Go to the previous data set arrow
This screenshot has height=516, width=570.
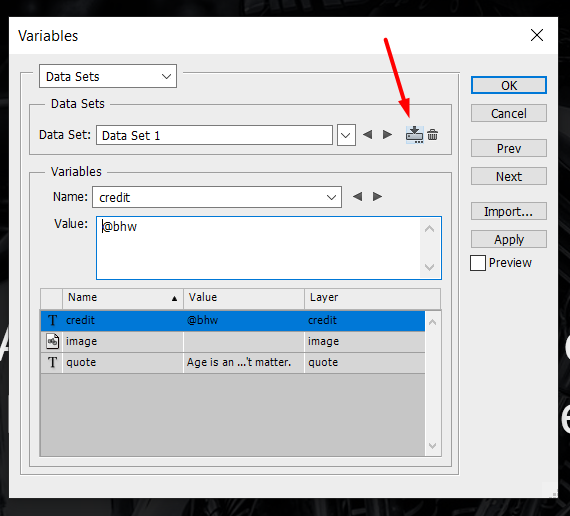(368, 135)
